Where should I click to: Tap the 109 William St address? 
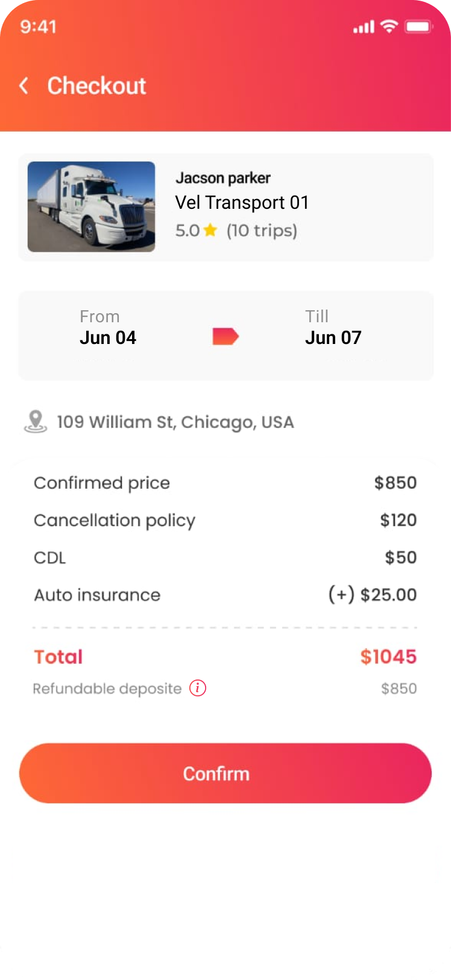coord(175,422)
